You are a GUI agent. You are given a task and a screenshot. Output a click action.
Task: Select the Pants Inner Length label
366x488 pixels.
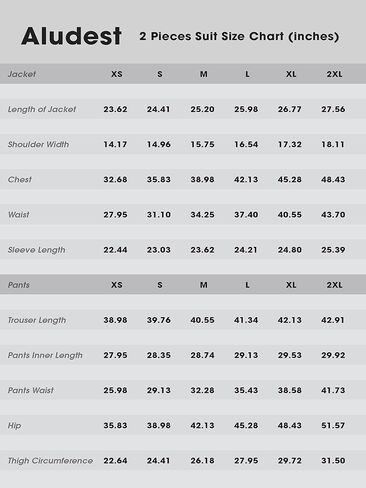45,355
